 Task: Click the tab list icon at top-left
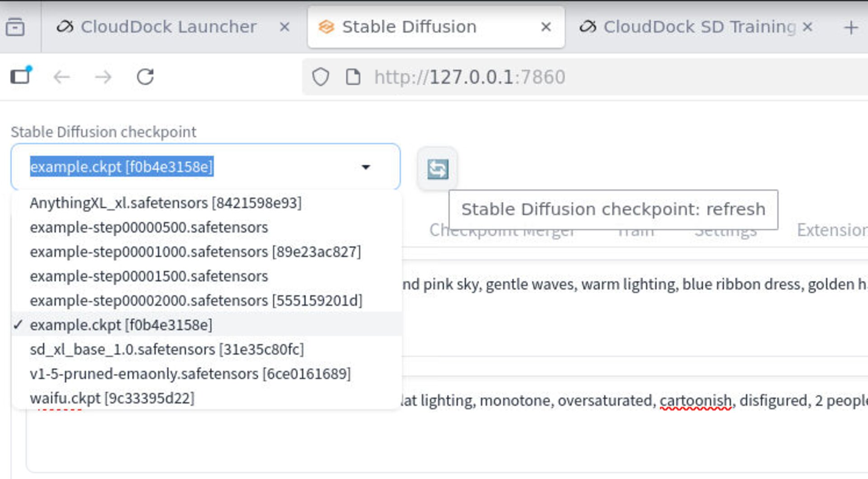pos(15,27)
